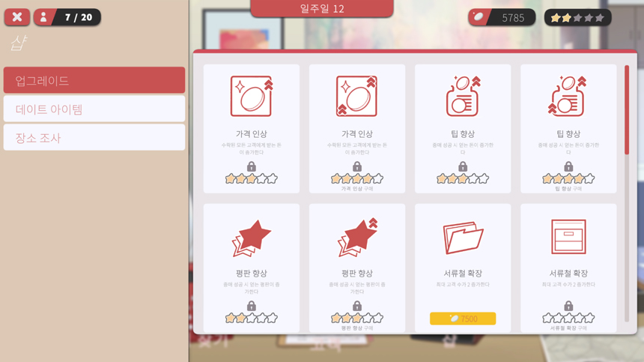Screen dimensions: 644x362
Task: Select the fourth card's 팁 향상 icon
Action: 568,96
